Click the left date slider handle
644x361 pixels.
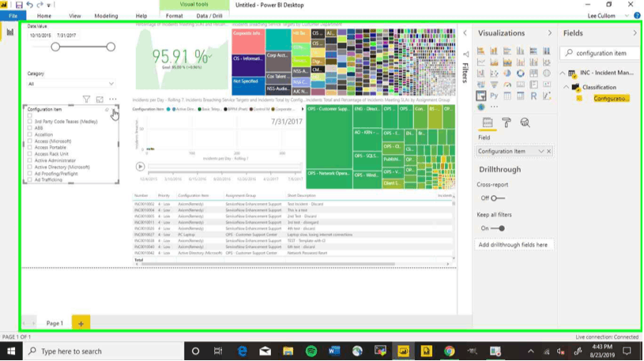point(55,47)
